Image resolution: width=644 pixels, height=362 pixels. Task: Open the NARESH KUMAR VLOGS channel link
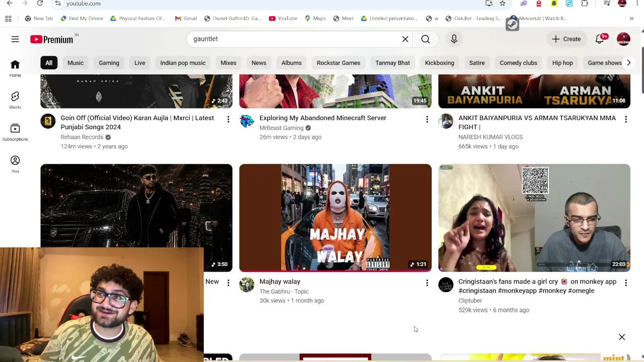coord(491,137)
